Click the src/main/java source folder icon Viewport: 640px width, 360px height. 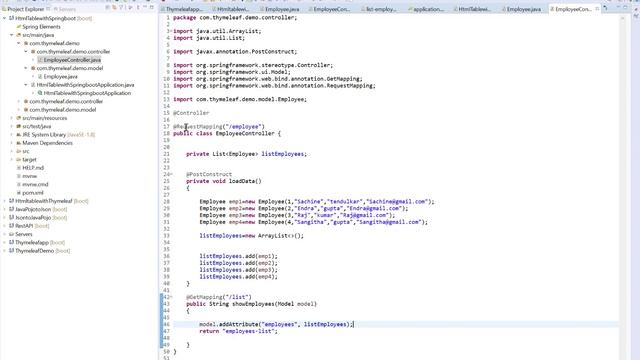19,35
